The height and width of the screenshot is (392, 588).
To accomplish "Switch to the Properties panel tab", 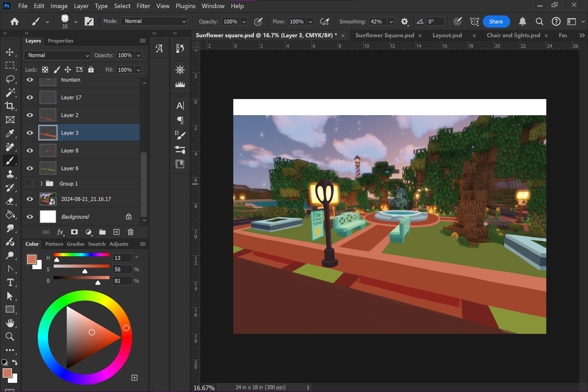I will coord(60,41).
